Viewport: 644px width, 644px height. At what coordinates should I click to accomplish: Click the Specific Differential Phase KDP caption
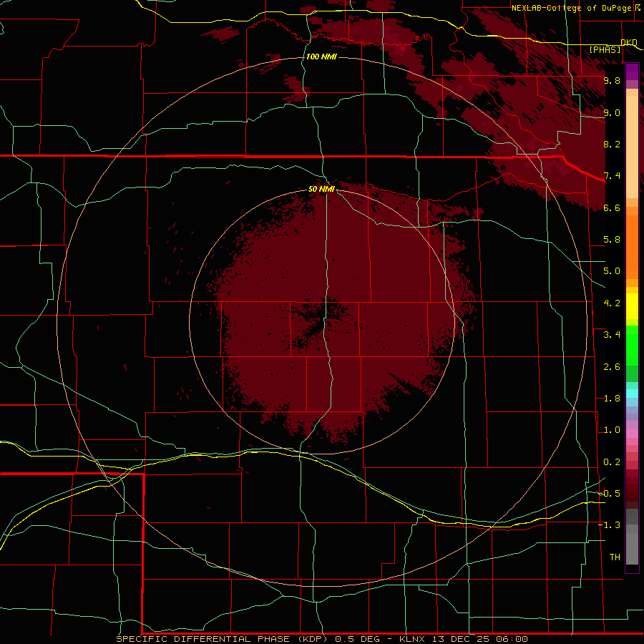221,639
